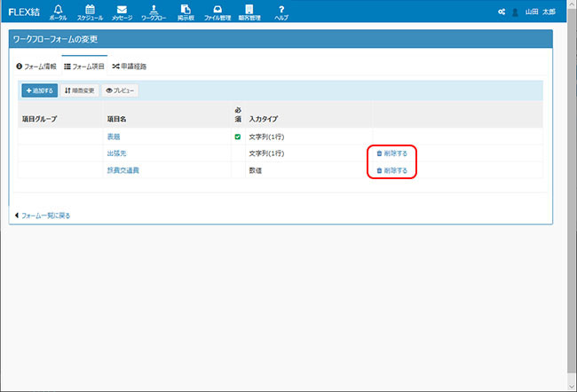Click the プレビュー preview button
Screen dimensions: 577x392
click(120, 90)
